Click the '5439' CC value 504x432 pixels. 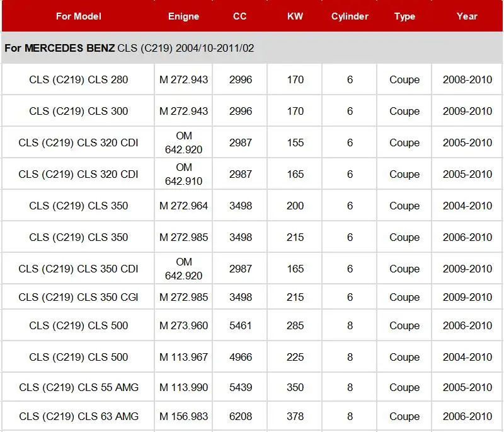[241, 387]
